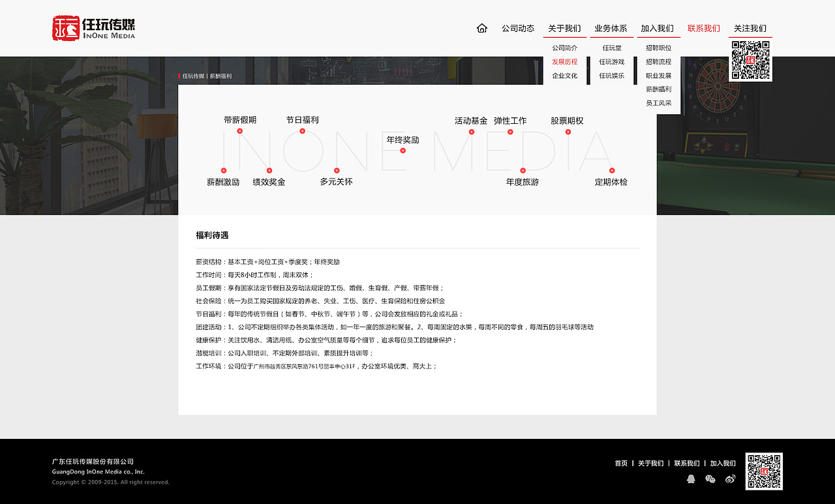This screenshot has height=504, width=835.
Task: Click the red dot for 年终奖励
Action: (x=403, y=151)
